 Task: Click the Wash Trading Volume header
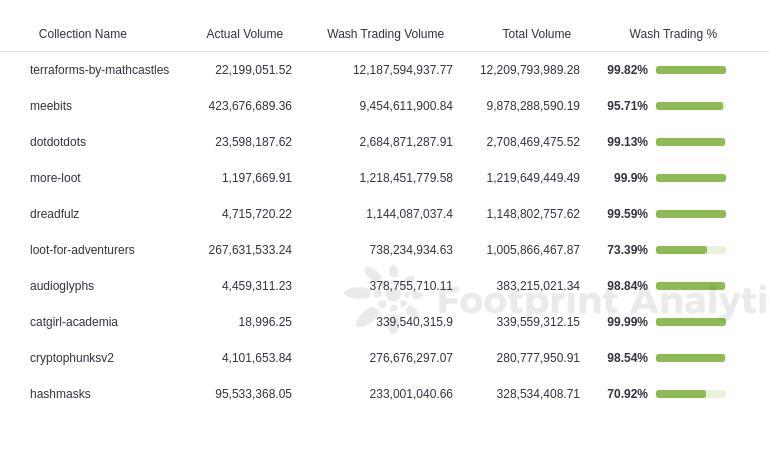pyautogui.click(x=385, y=34)
